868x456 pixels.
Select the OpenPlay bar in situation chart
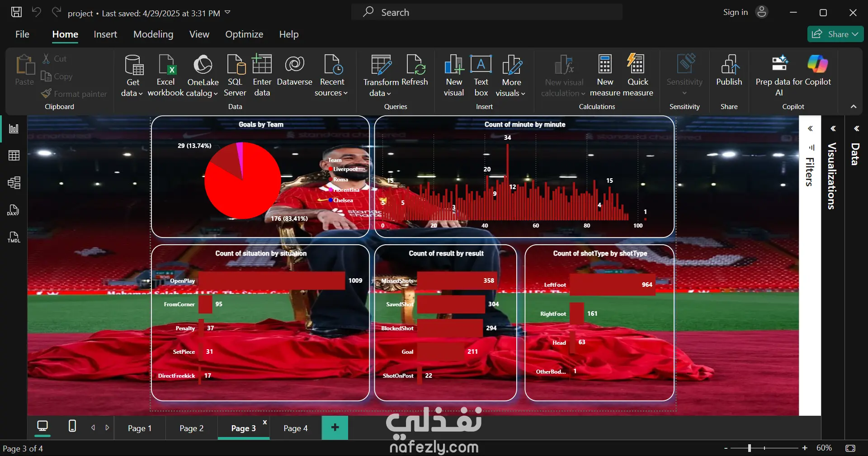[x=271, y=280]
